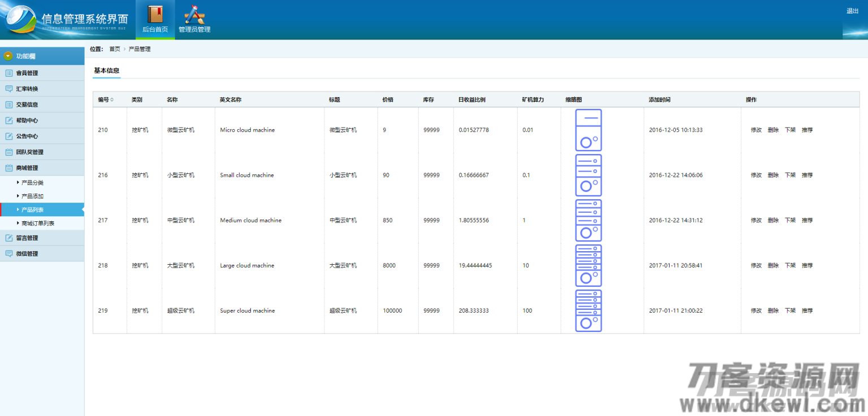Image resolution: width=868 pixels, height=416 pixels.
Task: Click 下架 for the Large cloud machine
Action: [790, 265]
